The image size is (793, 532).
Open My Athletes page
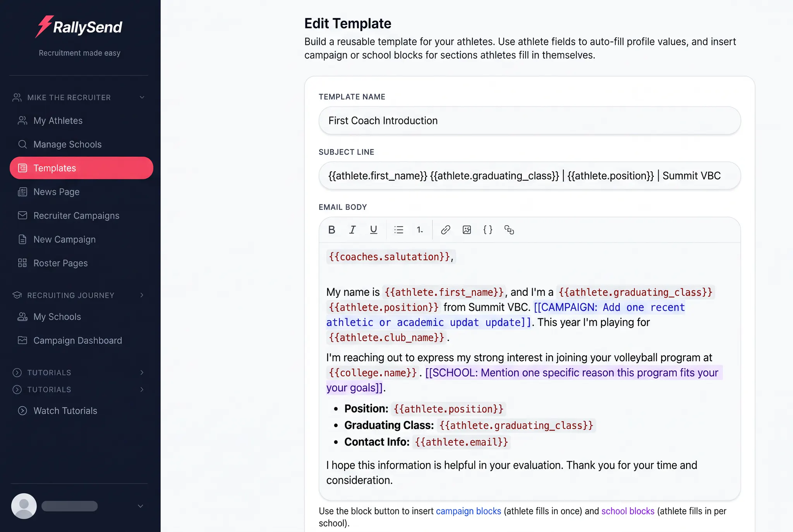pyautogui.click(x=81, y=120)
